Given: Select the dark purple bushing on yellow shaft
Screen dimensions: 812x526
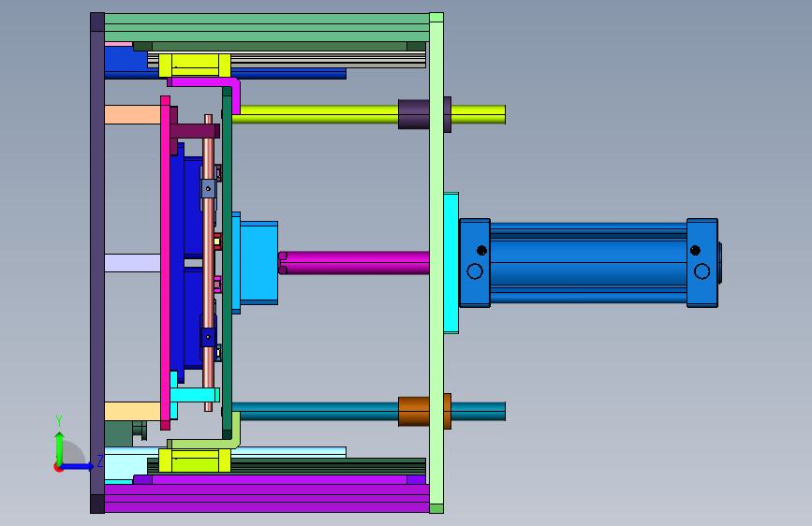Looking at the screenshot, I should [413, 114].
